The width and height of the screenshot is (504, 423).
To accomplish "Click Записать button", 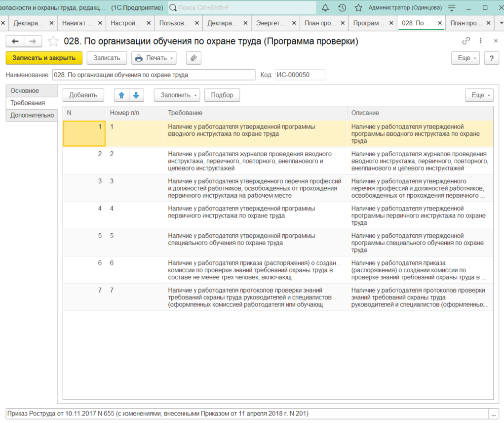I will [107, 58].
